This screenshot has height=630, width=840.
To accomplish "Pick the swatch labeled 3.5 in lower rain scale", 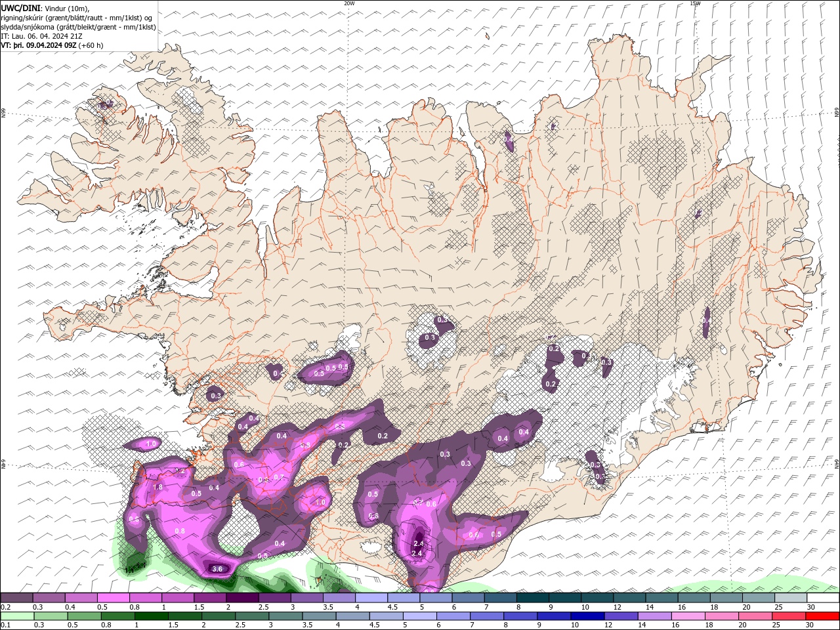I will click(x=319, y=616).
